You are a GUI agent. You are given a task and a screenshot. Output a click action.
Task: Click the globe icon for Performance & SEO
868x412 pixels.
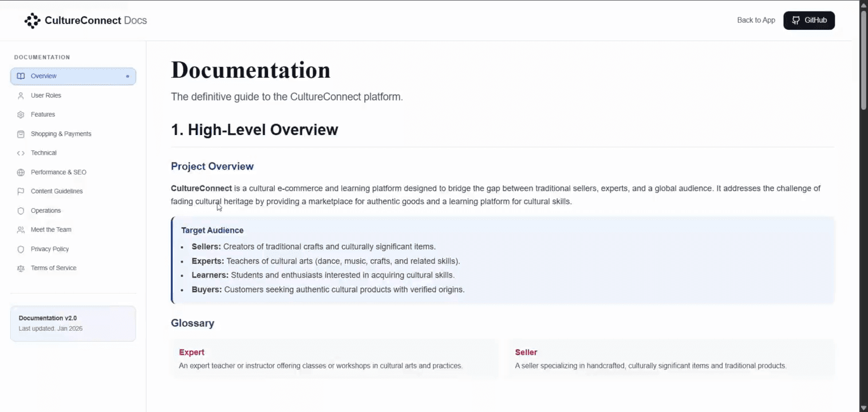[21, 172]
